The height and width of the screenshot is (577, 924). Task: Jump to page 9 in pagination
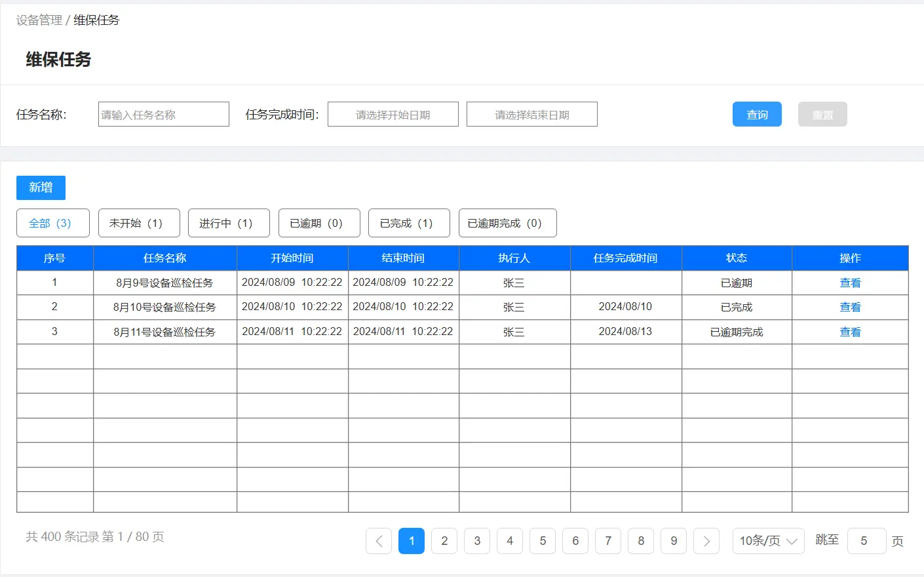pyautogui.click(x=674, y=541)
